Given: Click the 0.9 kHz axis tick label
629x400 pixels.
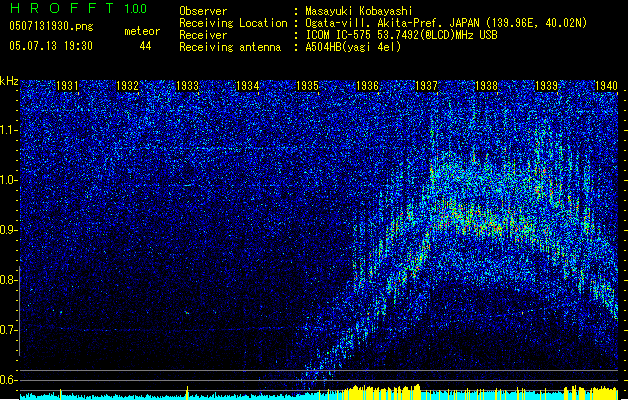Looking at the screenshot, I should [x=8, y=230].
